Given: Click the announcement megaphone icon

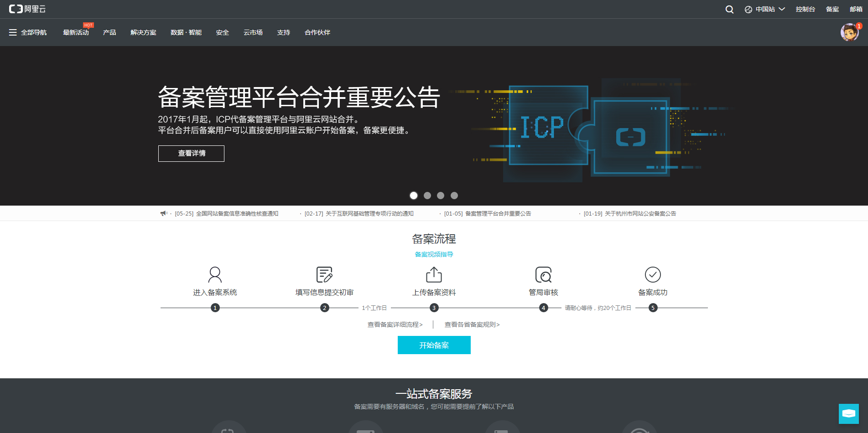Looking at the screenshot, I should coord(164,213).
